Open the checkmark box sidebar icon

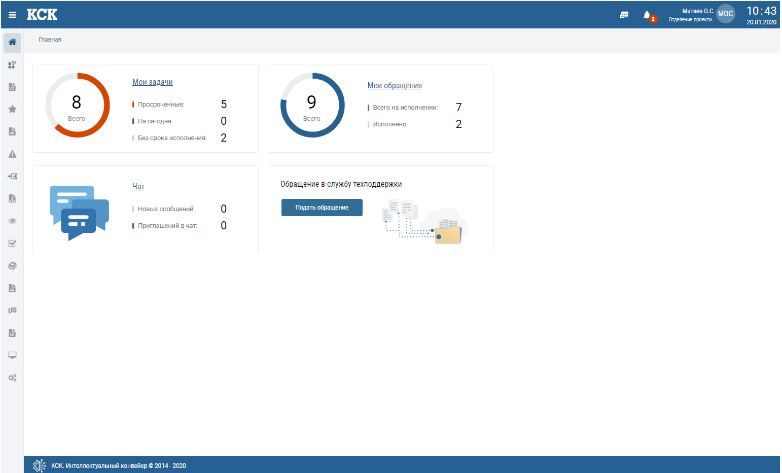point(12,243)
